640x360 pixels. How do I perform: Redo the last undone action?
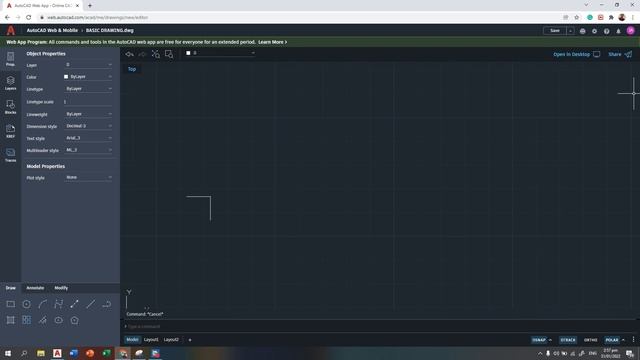pos(142,54)
